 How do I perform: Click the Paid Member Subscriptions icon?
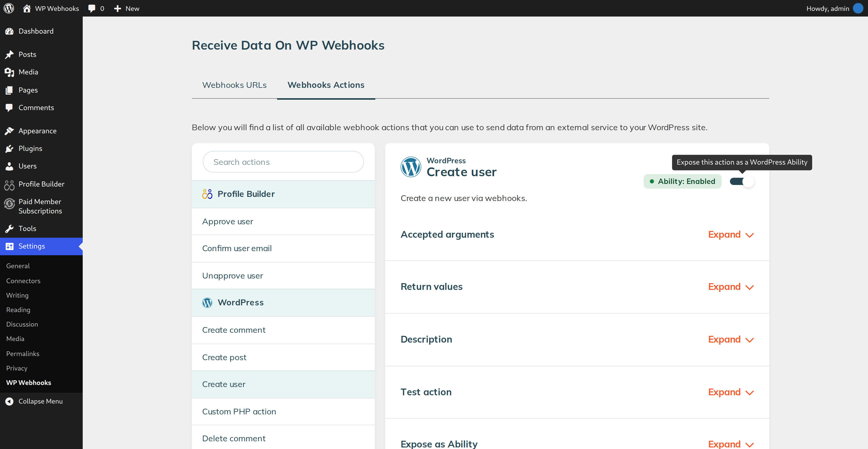(x=9, y=204)
